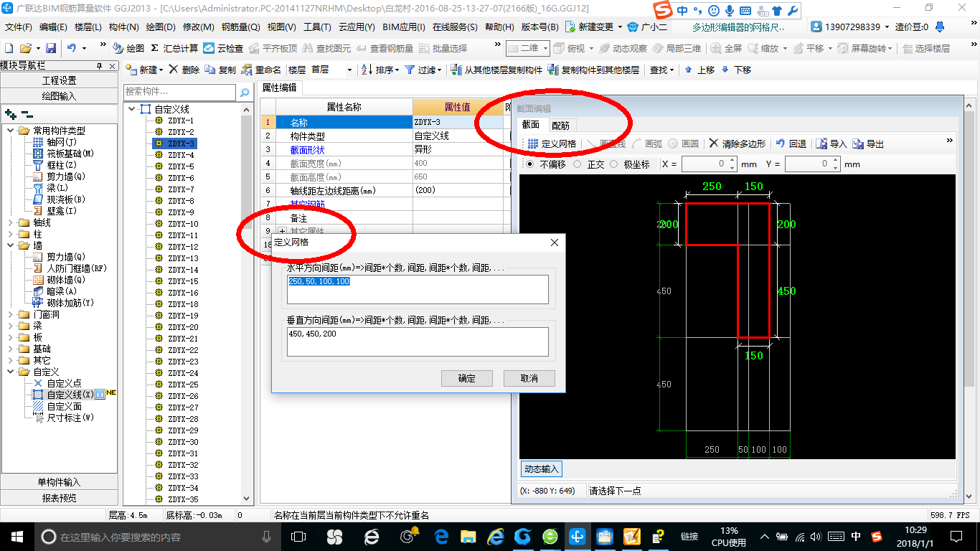Click the 水平方向间距 input field
Viewport: 980px width, 551px height.
[x=418, y=290]
